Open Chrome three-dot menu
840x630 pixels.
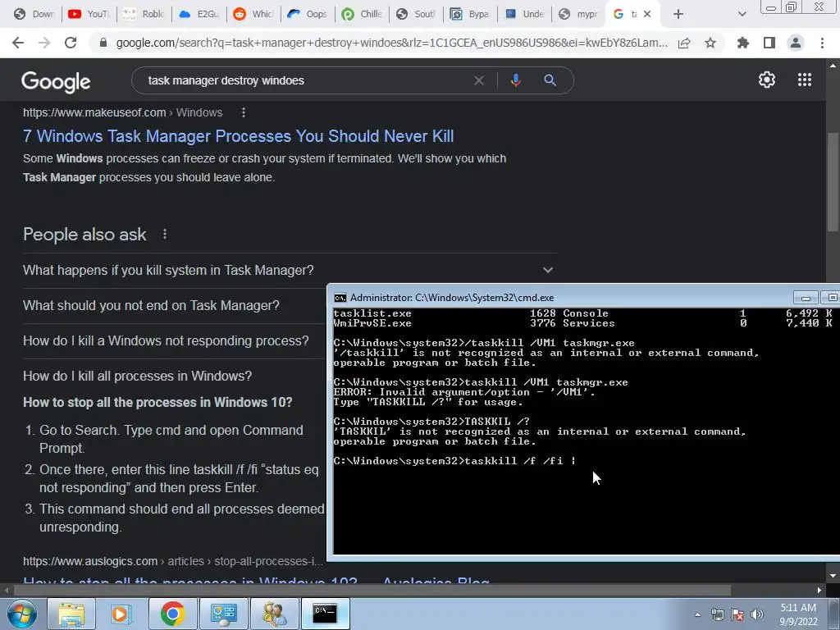point(822,43)
